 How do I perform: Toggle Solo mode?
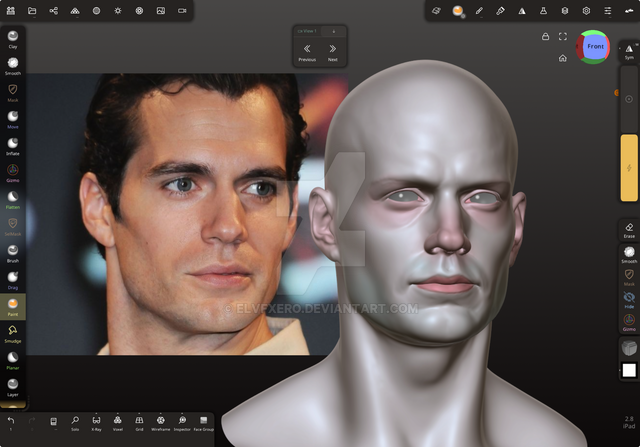pyautogui.click(x=75, y=423)
